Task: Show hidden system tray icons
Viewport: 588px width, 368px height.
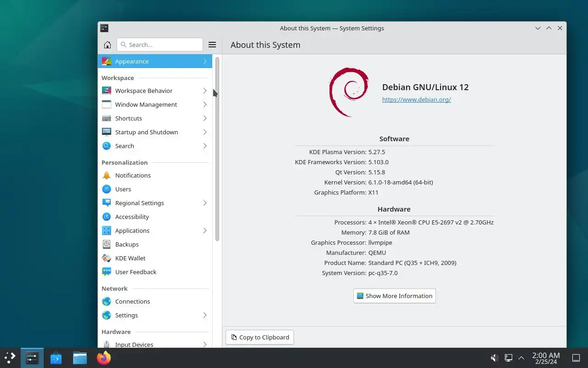Action: [521, 358]
